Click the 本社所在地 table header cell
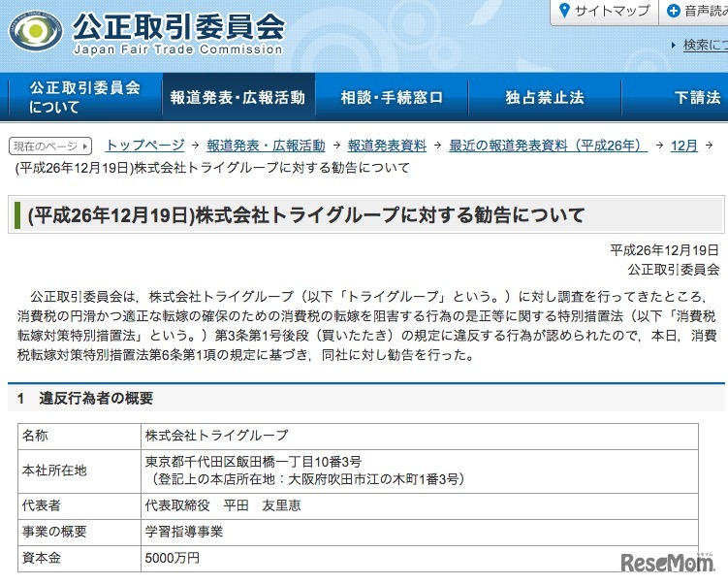 pyautogui.click(x=79, y=471)
